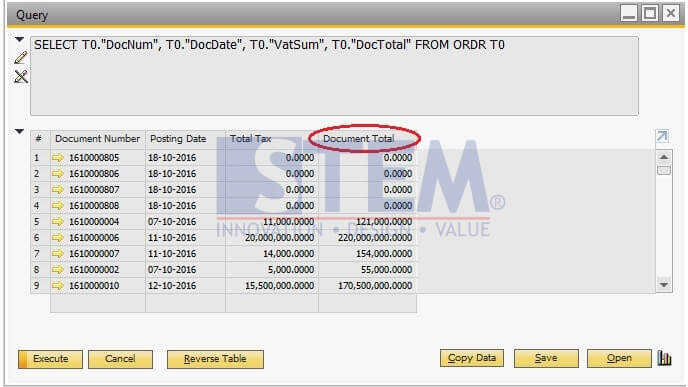Collapse the query text area triangle
Screen dimensions: 688x387
click(19, 39)
